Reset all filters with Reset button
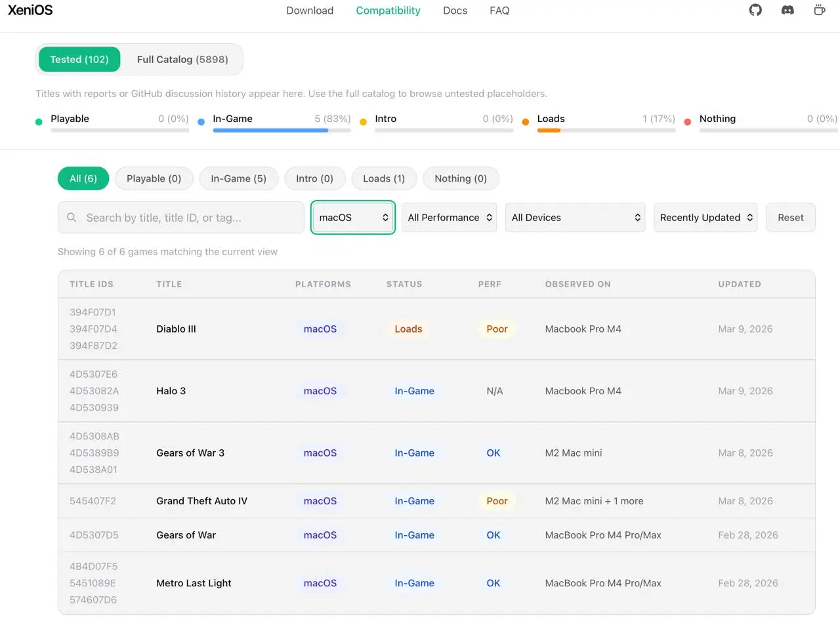Image resolution: width=840 pixels, height=627 pixels. pos(791,218)
